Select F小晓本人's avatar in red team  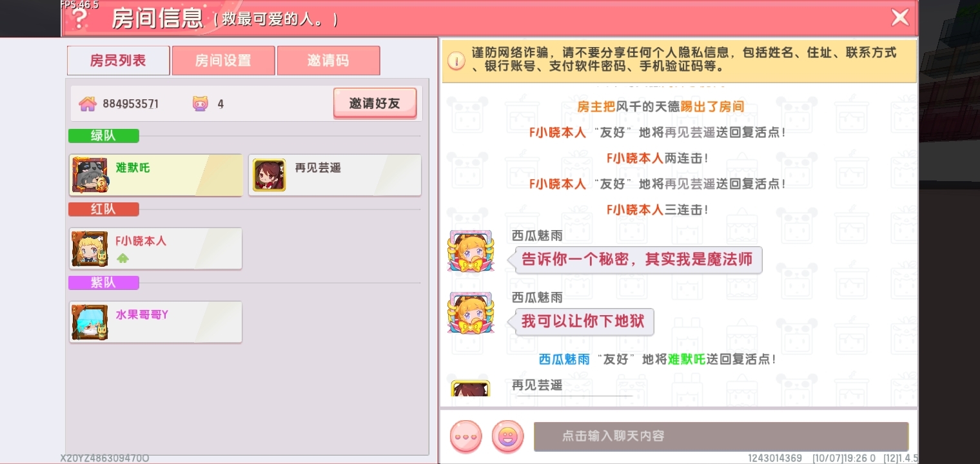coord(90,249)
